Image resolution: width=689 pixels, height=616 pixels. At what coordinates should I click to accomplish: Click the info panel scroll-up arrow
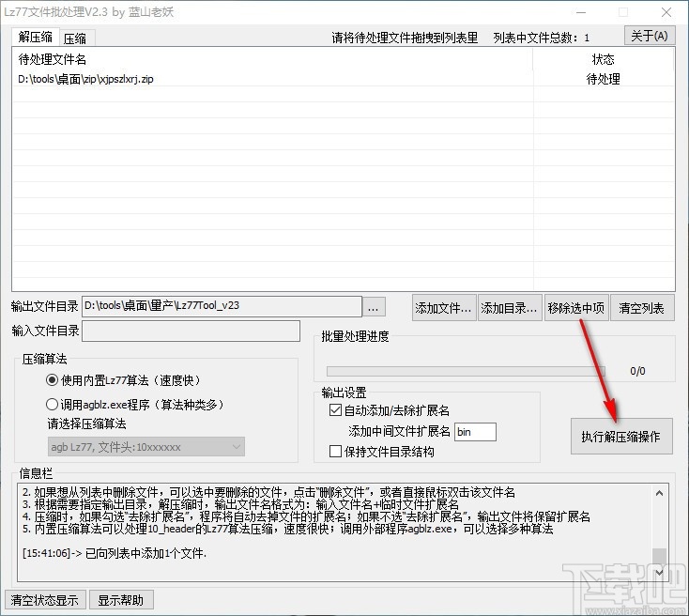(659, 493)
